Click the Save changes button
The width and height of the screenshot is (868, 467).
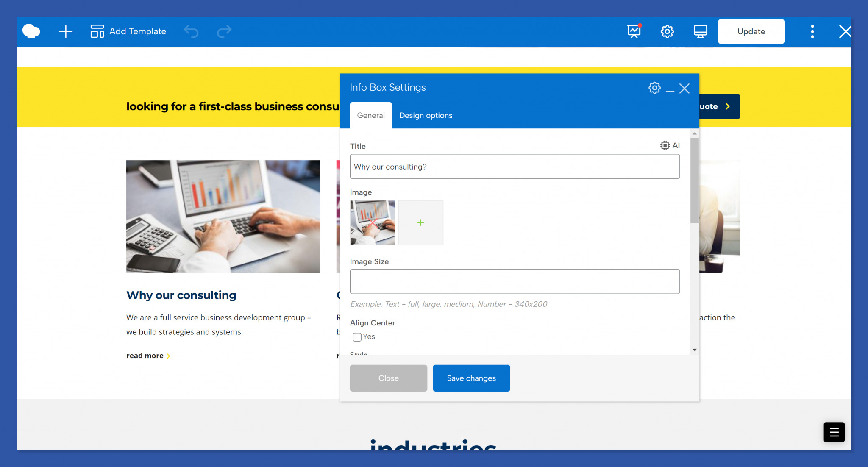(471, 378)
